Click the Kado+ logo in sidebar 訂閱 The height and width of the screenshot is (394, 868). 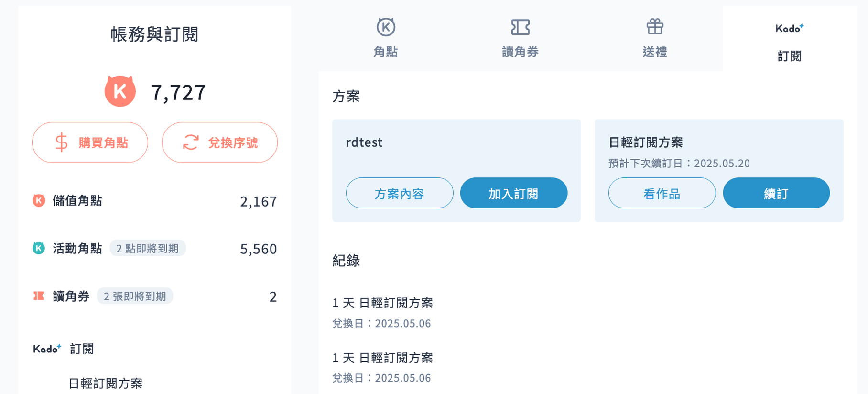tap(47, 349)
